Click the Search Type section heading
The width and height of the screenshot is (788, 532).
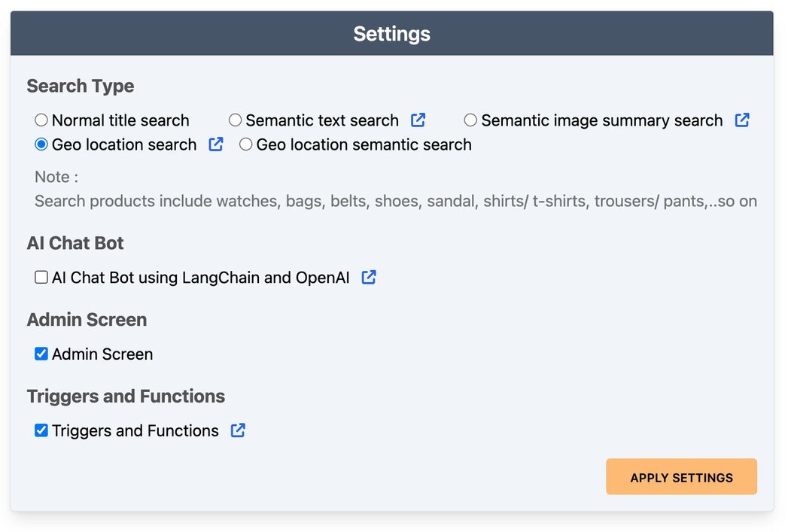tap(80, 86)
